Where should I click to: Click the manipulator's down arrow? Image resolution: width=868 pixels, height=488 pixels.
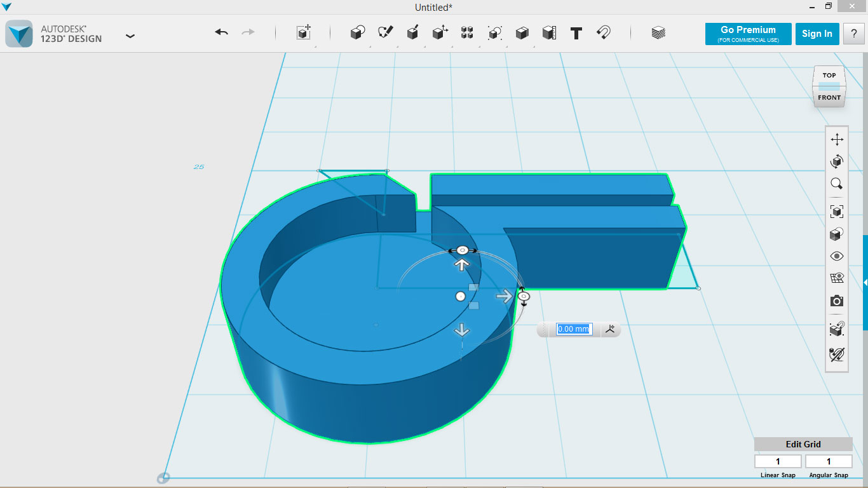461,330
